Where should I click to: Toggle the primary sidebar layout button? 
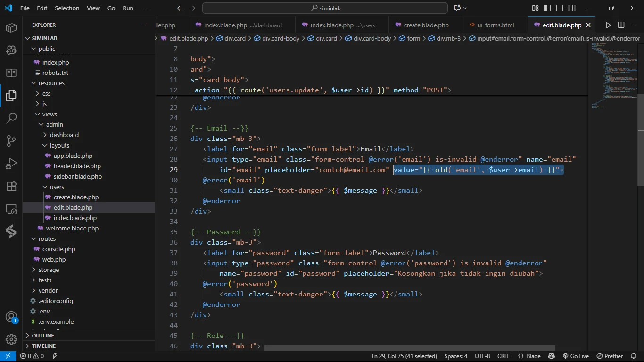[547, 8]
